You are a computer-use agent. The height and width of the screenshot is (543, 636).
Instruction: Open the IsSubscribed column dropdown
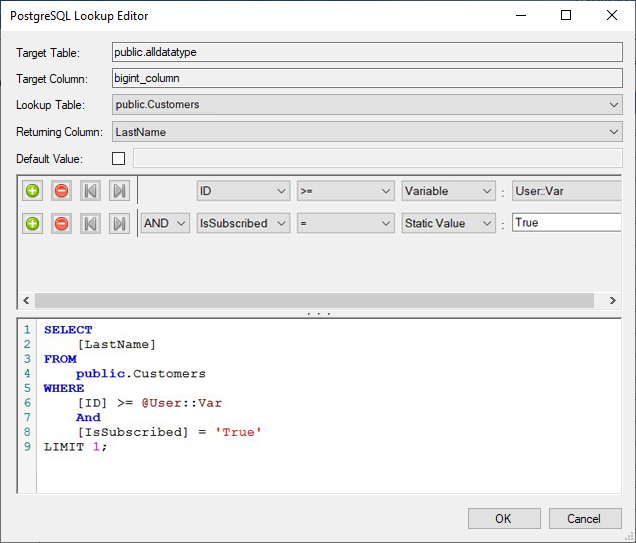click(243, 223)
